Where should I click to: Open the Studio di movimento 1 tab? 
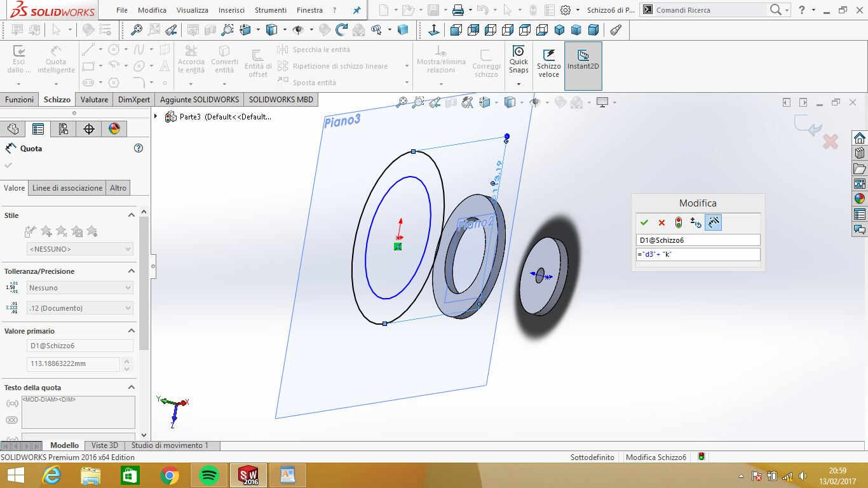(x=170, y=445)
